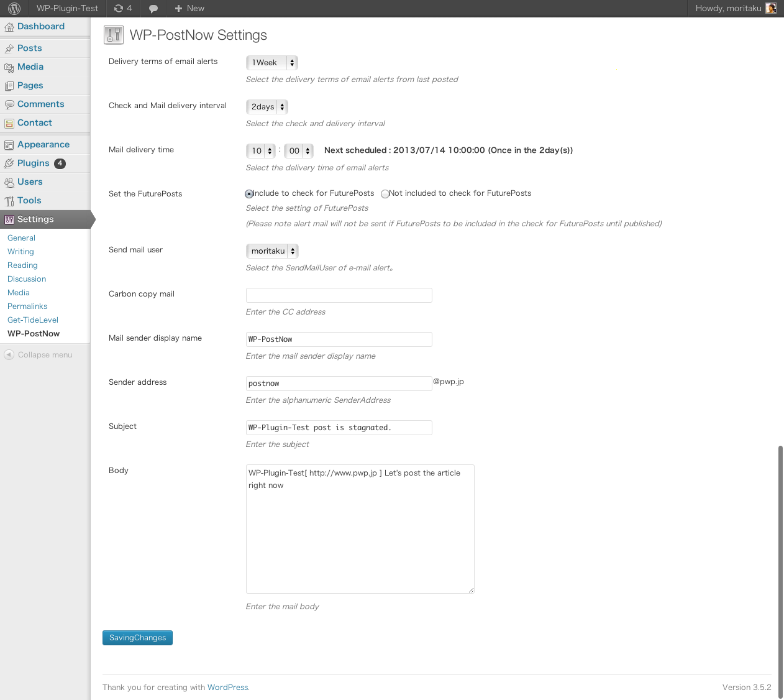Open the WP-PostNow submenu link

34,334
